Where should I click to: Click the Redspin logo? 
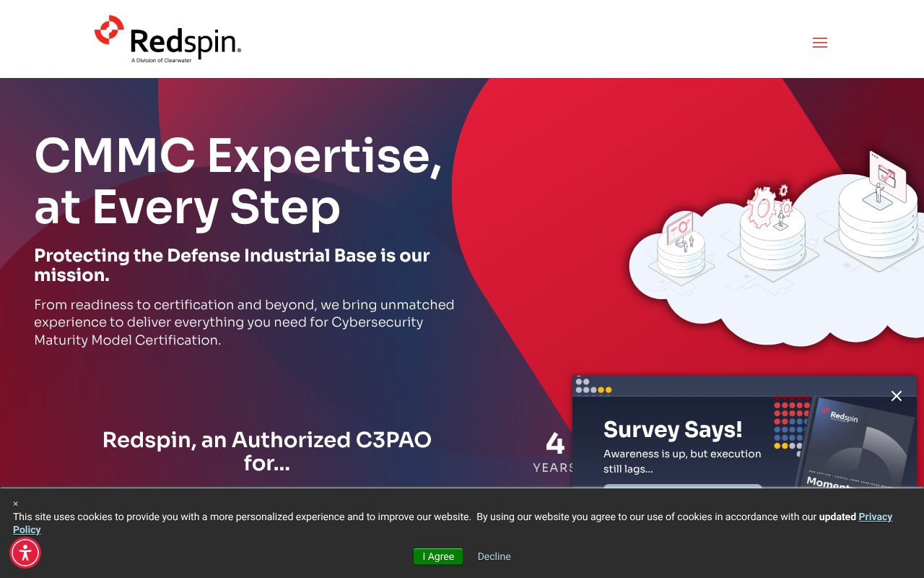point(166,36)
